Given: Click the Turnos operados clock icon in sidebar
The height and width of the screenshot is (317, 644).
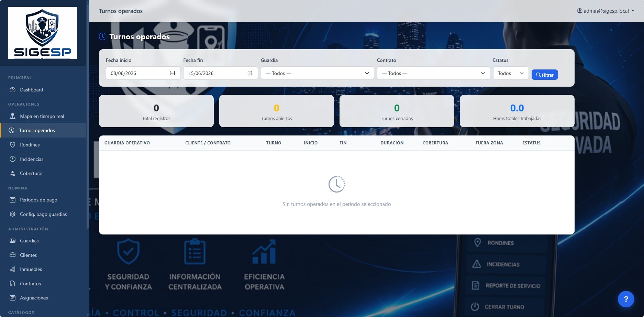Looking at the screenshot, I should 12,130.
